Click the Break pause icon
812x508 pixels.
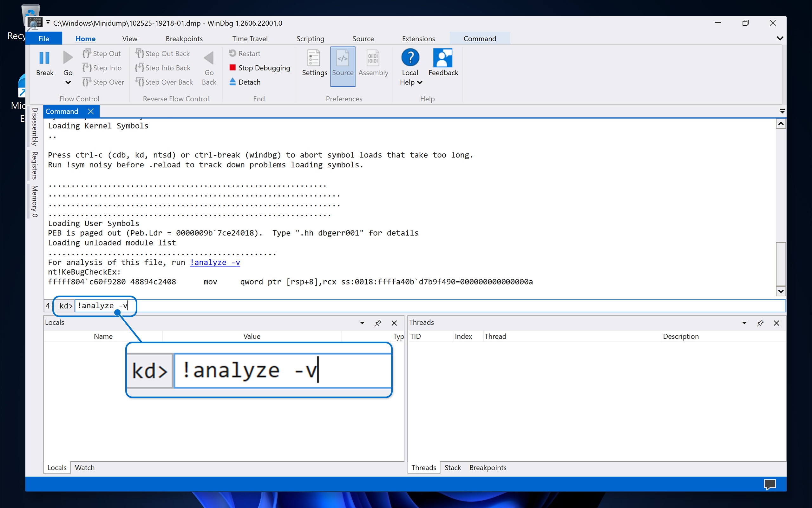(x=44, y=57)
